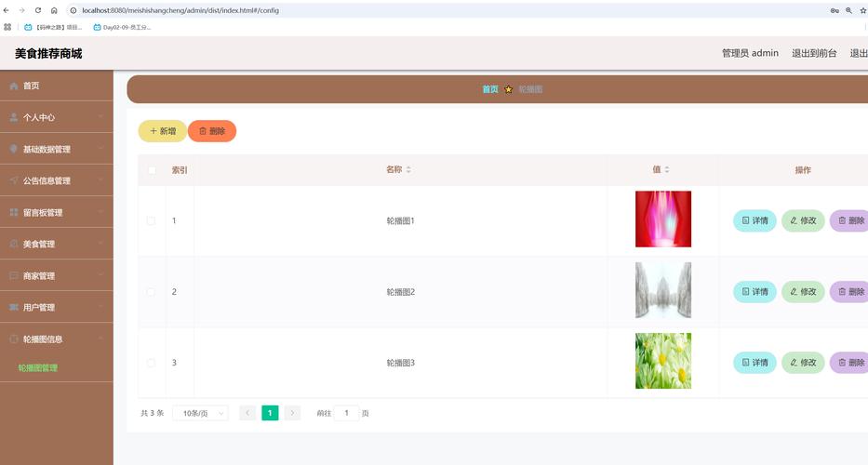Click the snowy trees thumbnail of 轮播图2
This screenshot has width=868, height=465.
point(663,290)
